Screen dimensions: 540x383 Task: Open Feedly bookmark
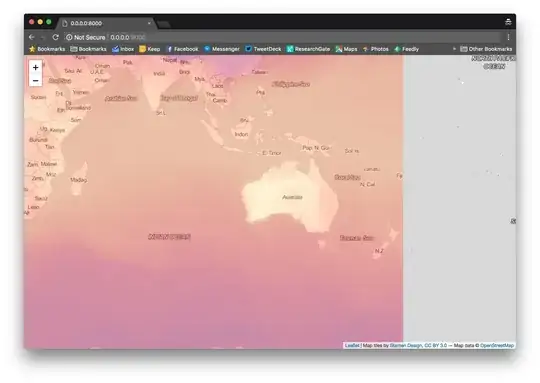407,49
